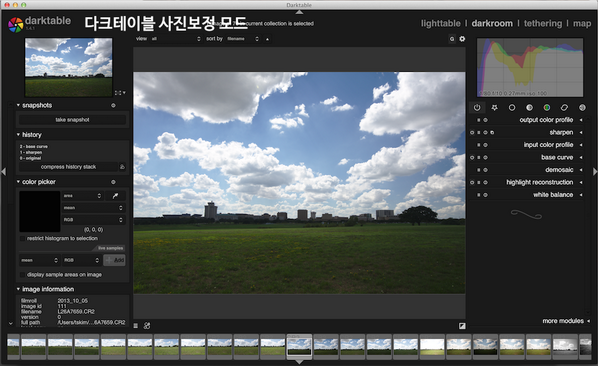Enable restrict histogram to selection
Screen dimensions: 598x366
[22, 239]
